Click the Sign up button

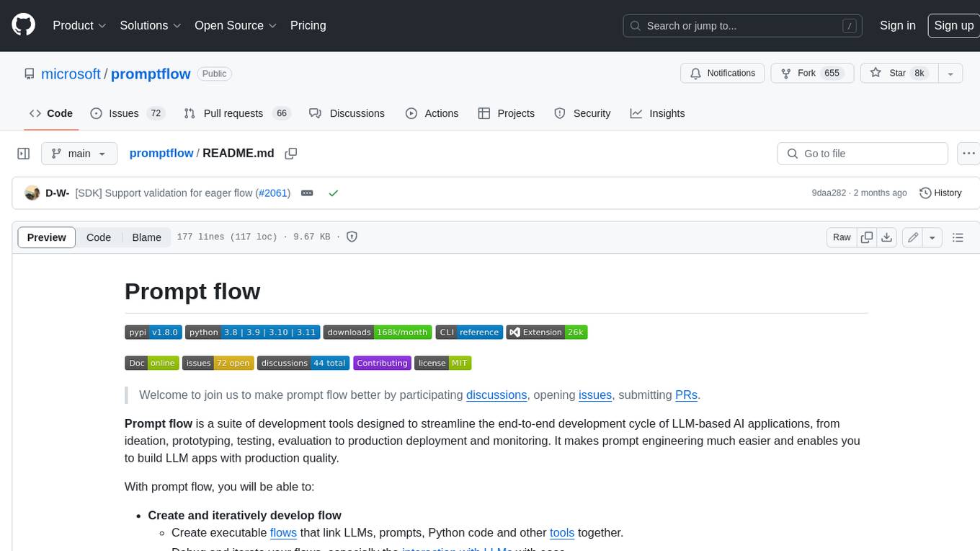coord(953,25)
